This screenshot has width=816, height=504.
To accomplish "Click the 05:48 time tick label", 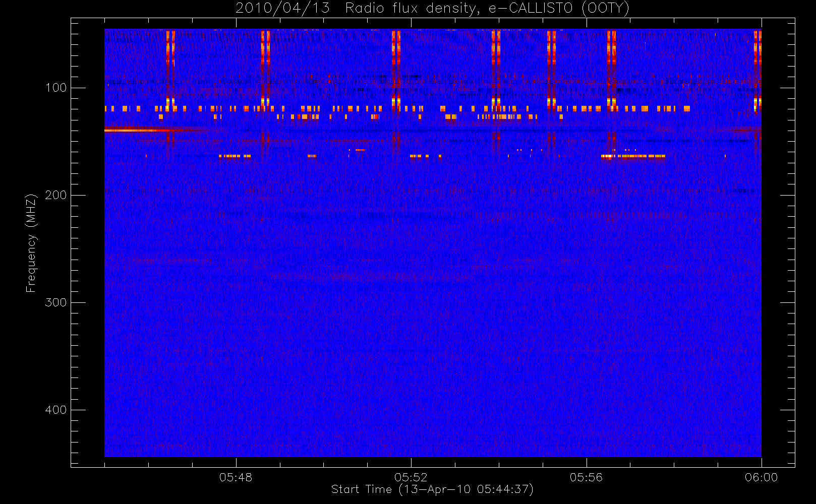I will pyautogui.click(x=236, y=477).
